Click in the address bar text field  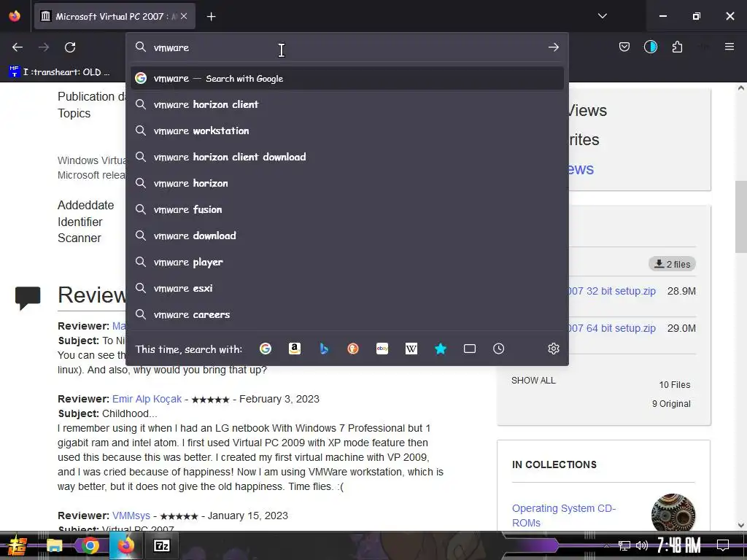click(348, 47)
